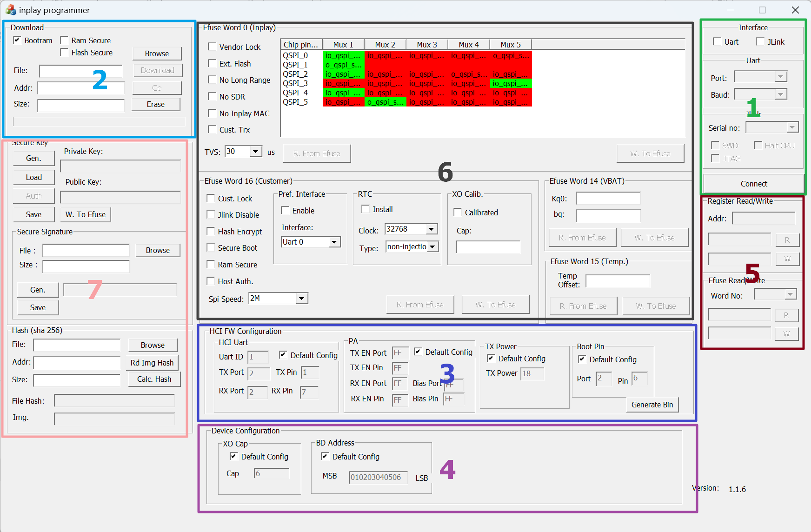
Task: Toggle Flash Encrypt checkbox
Action: [211, 231]
